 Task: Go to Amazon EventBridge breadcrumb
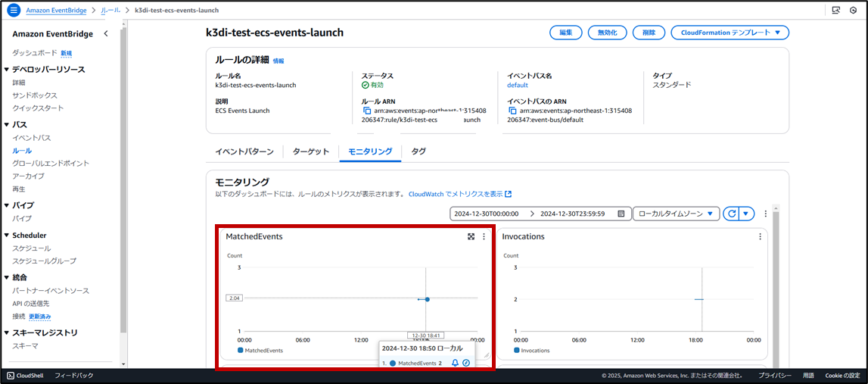[x=56, y=10]
